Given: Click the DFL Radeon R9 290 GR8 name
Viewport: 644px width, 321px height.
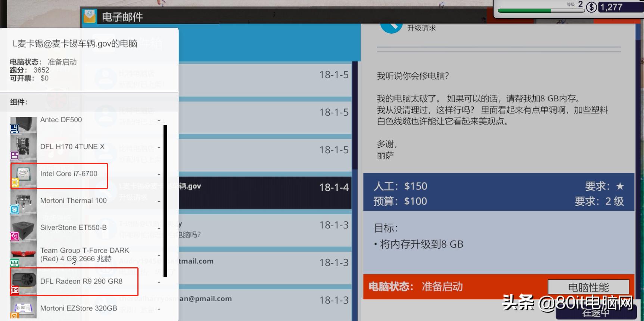Looking at the screenshot, I should coord(81,281).
